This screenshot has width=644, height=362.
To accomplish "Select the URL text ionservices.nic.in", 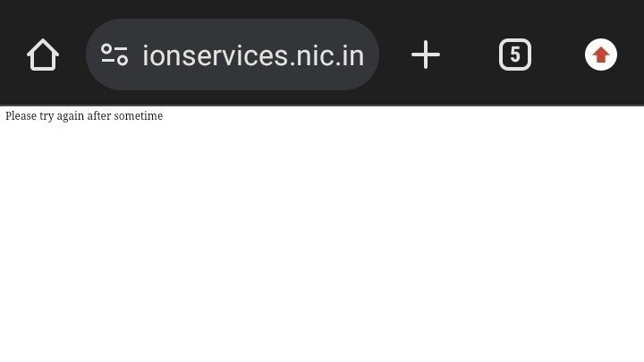I will tap(252, 55).
